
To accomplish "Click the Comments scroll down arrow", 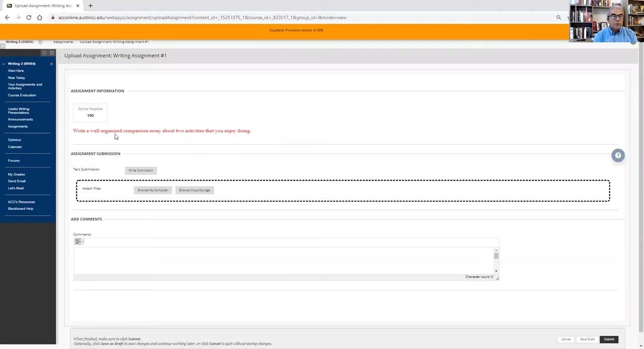I will (496, 271).
